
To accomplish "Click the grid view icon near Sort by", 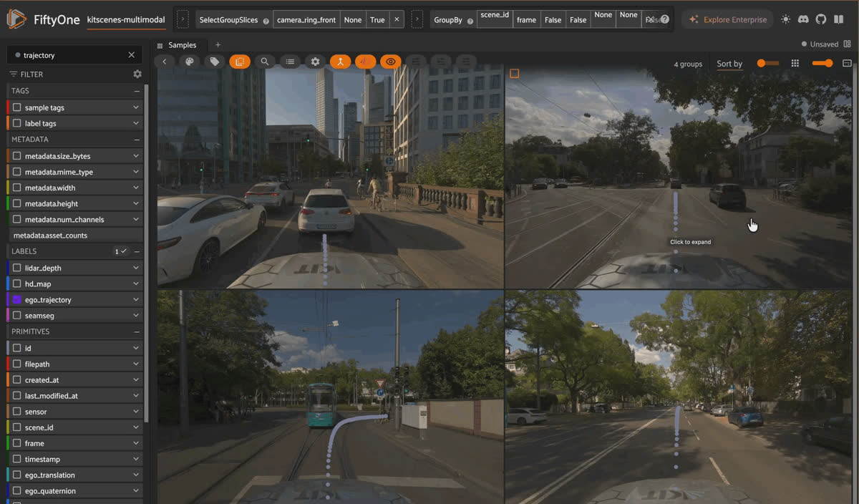I will [795, 64].
